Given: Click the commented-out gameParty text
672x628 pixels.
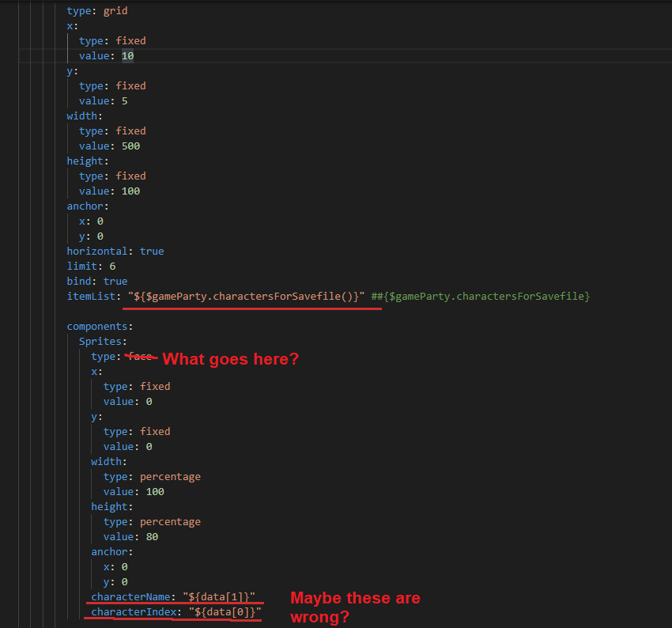Looking at the screenshot, I should coord(481,297).
